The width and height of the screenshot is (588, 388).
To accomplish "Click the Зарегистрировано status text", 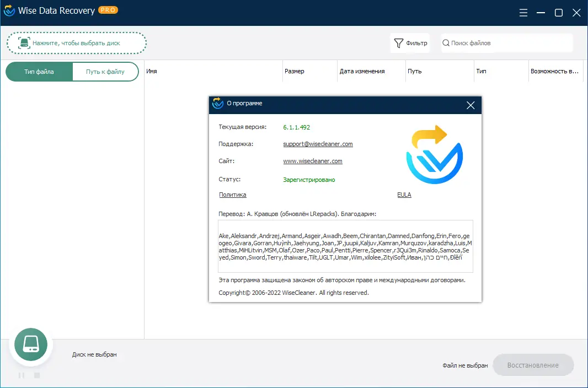I will (x=309, y=180).
